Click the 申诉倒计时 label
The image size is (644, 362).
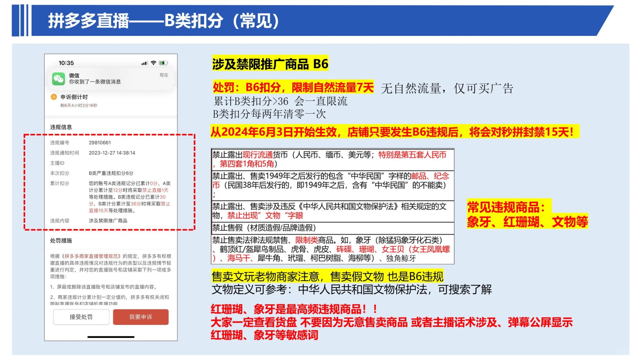74,97
